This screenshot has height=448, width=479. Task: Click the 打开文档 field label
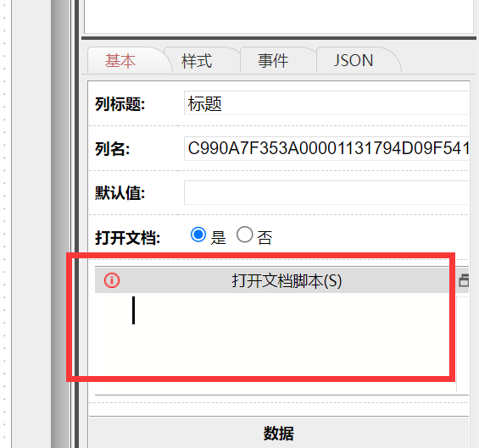coord(128,238)
